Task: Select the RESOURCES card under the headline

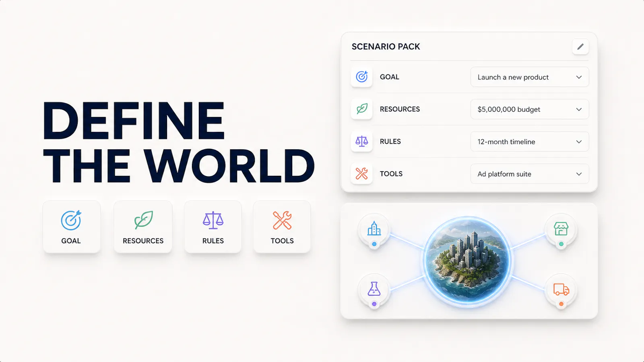Action: (x=143, y=227)
